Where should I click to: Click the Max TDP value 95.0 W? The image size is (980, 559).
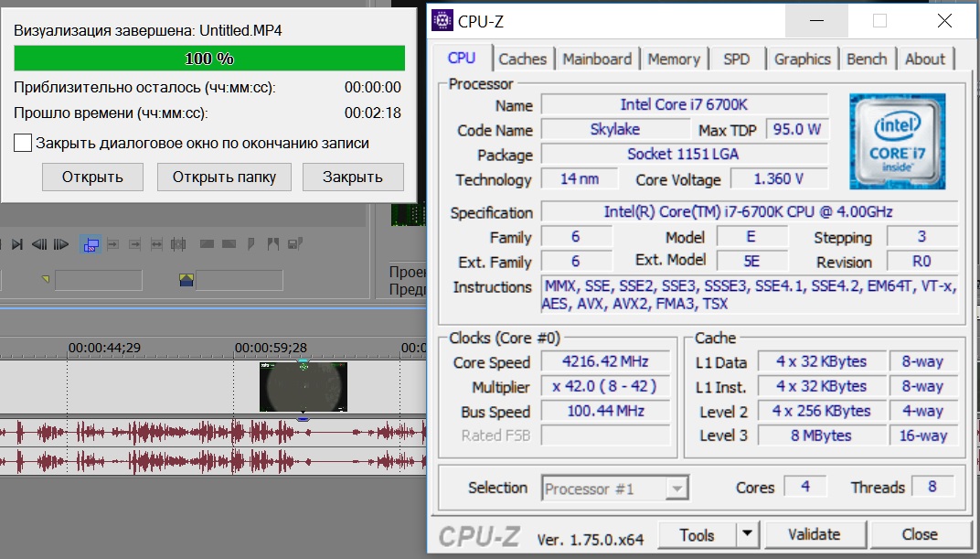[797, 129]
